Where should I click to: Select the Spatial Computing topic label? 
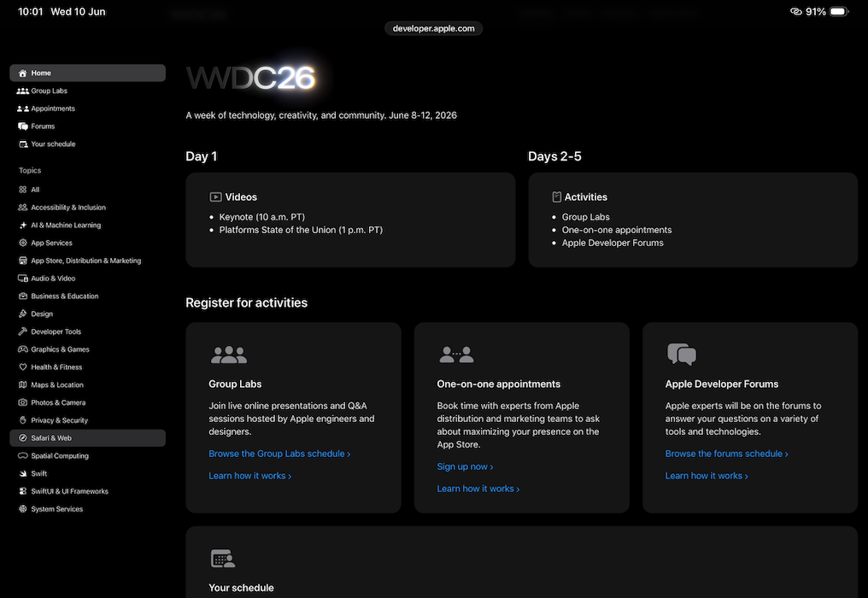pos(60,455)
